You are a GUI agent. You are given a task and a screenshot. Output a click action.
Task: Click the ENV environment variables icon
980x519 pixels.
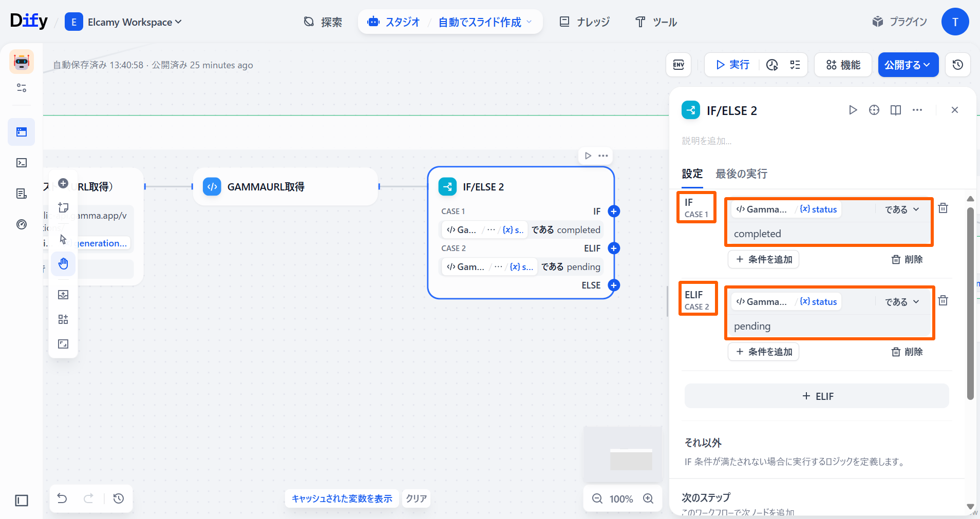click(679, 65)
